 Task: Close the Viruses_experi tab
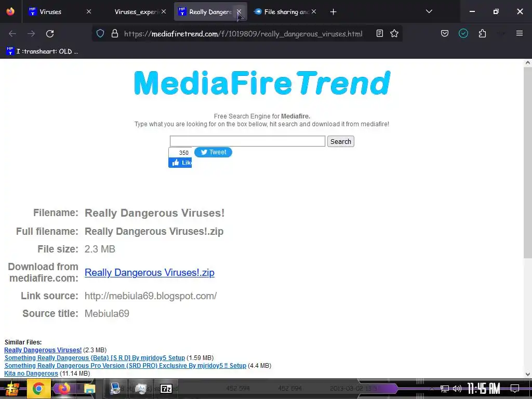164,11
